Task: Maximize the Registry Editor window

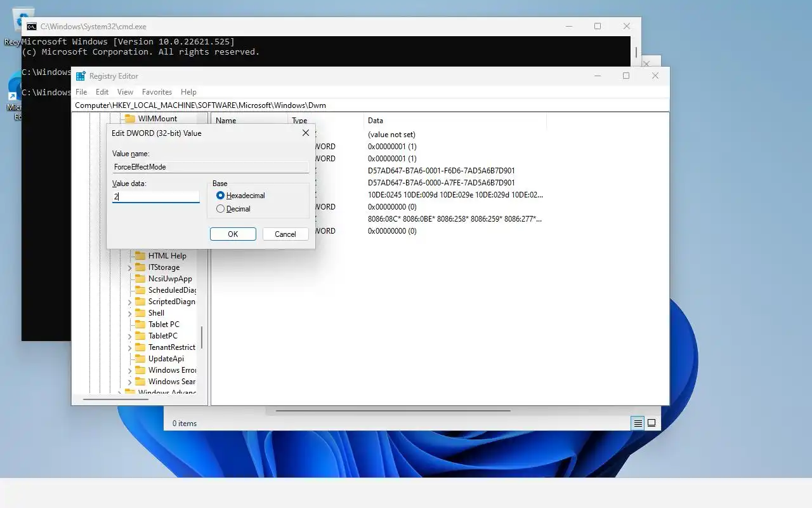Action: [626, 76]
